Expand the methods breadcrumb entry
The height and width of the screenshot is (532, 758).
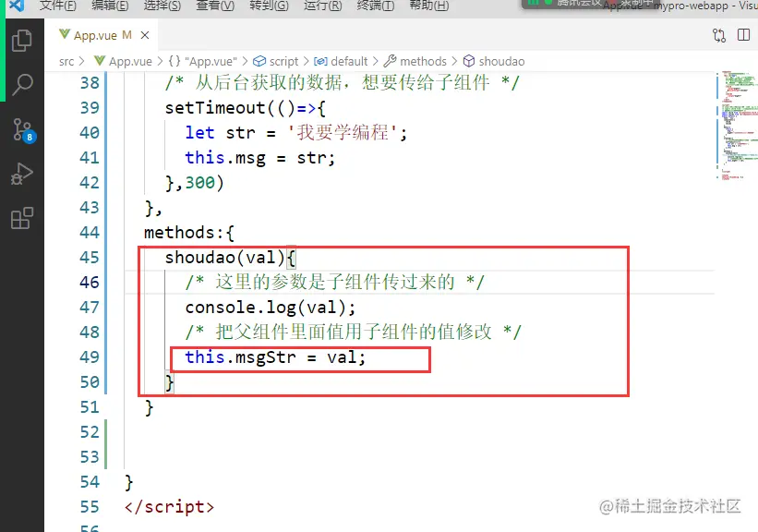[421, 61]
